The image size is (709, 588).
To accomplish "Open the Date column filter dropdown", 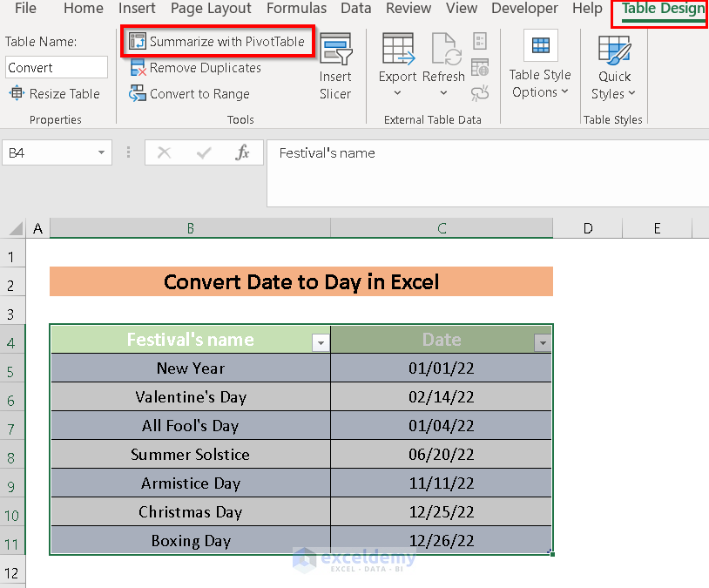I will pyautogui.click(x=543, y=343).
